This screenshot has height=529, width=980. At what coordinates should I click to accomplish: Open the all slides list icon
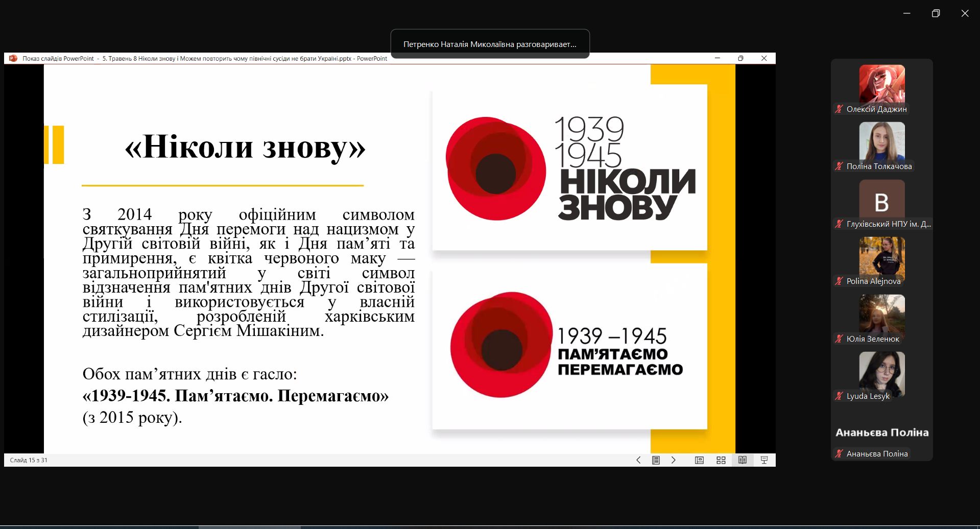656,460
